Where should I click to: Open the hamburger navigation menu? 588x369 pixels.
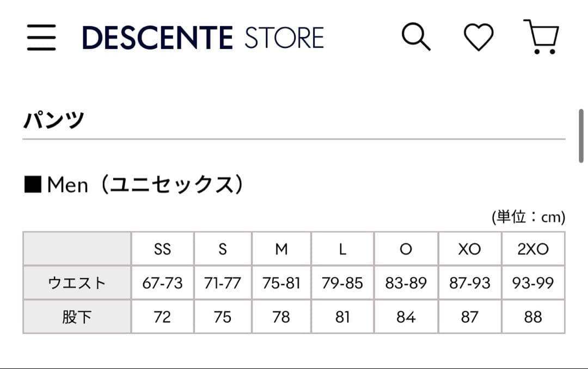point(41,37)
